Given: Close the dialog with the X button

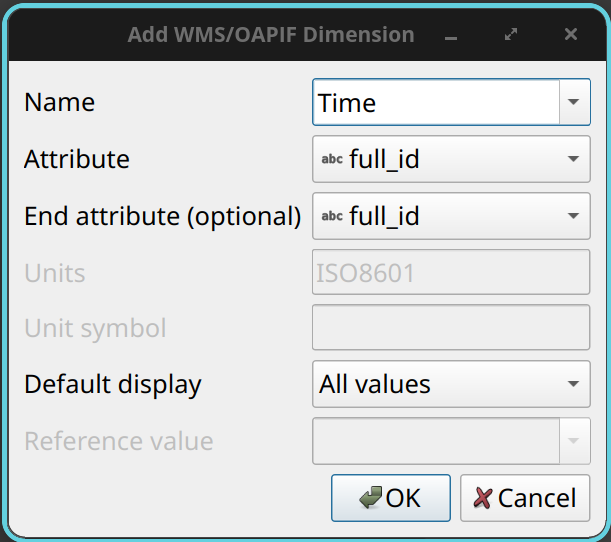Looking at the screenshot, I should (x=571, y=34).
